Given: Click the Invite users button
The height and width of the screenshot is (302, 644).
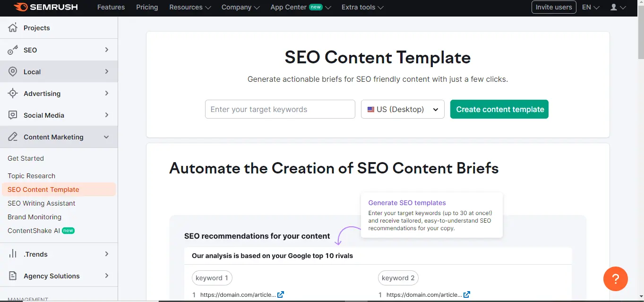Looking at the screenshot, I should coord(554,7).
